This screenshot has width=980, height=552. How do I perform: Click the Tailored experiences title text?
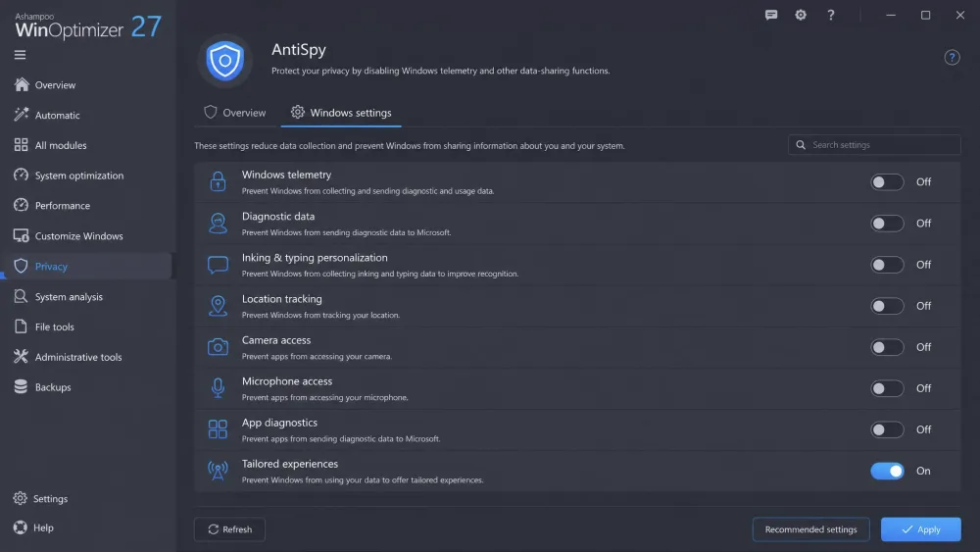290,464
